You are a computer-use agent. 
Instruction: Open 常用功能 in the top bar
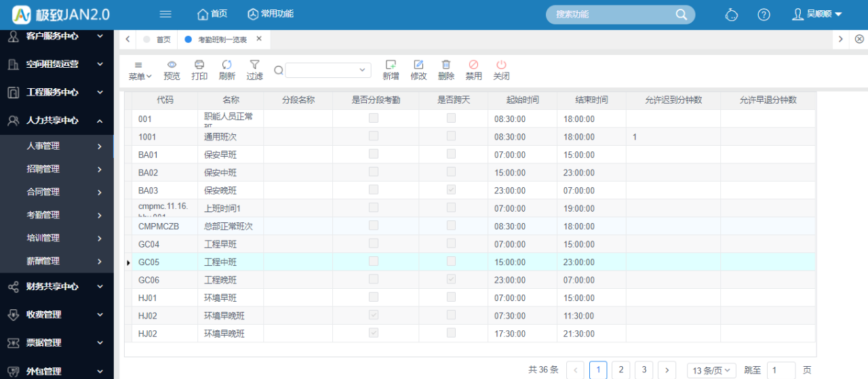(270, 14)
